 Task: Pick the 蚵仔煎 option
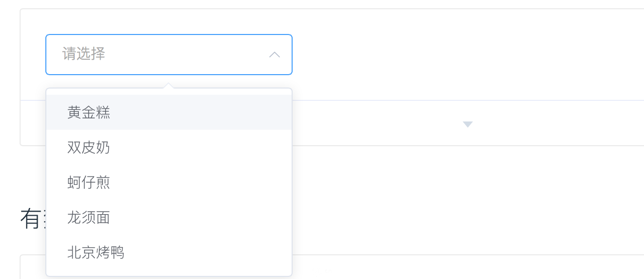89,182
